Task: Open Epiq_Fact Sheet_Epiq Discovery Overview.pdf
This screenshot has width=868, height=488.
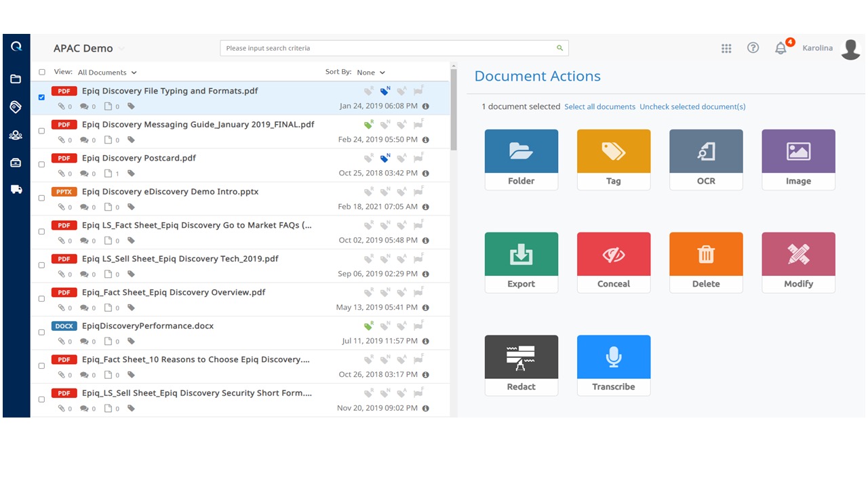Action: [x=174, y=292]
